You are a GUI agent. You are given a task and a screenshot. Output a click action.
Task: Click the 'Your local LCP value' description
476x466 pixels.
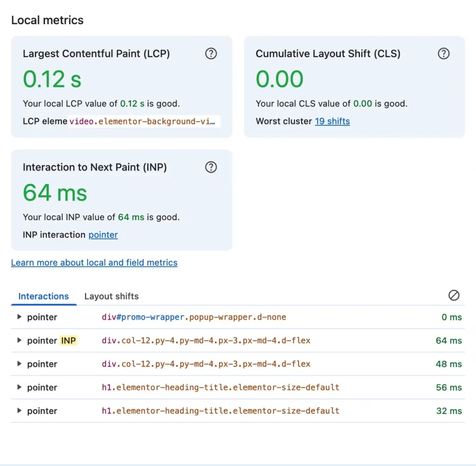[x=101, y=104]
